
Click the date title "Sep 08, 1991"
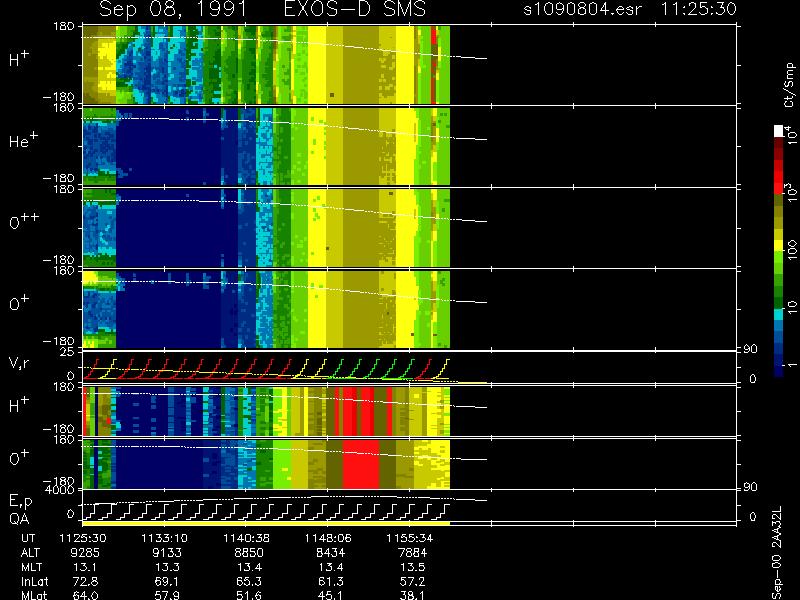[x=172, y=9]
